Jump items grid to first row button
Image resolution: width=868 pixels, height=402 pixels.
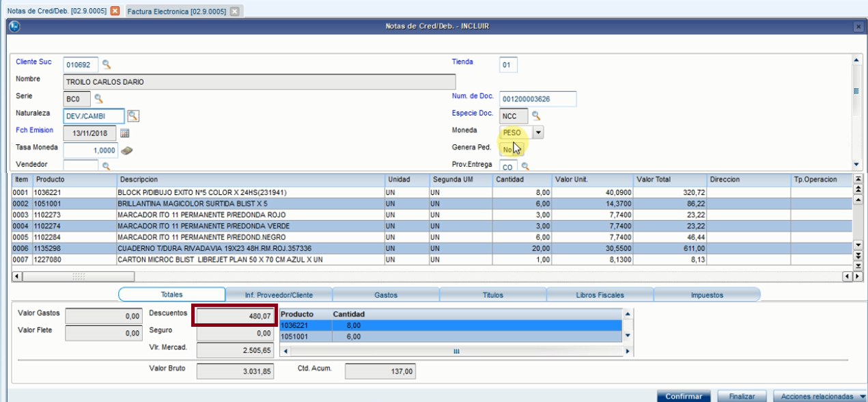[858, 178]
